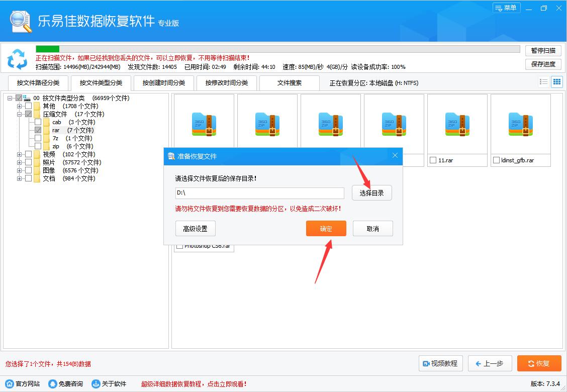This screenshot has width=567, height=392.
Task: Click the cab folder icon
Action: click(x=46, y=122)
